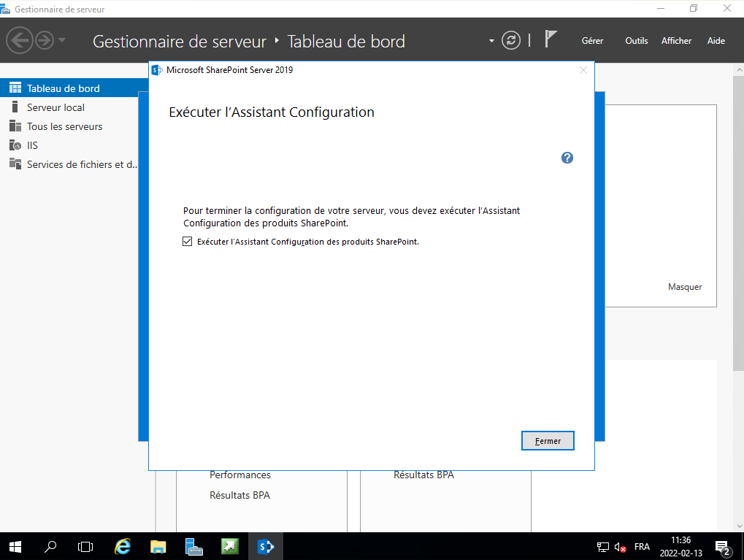Image resolution: width=744 pixels, height=560 pixels.
Task: Click the blue help question mark icon
Action: 567,158
